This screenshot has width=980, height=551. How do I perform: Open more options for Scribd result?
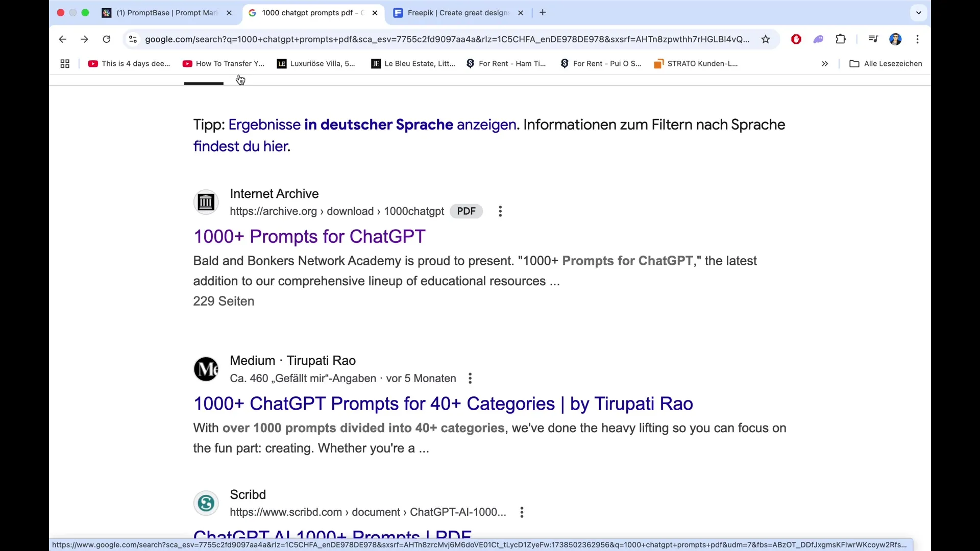[522, 512]
